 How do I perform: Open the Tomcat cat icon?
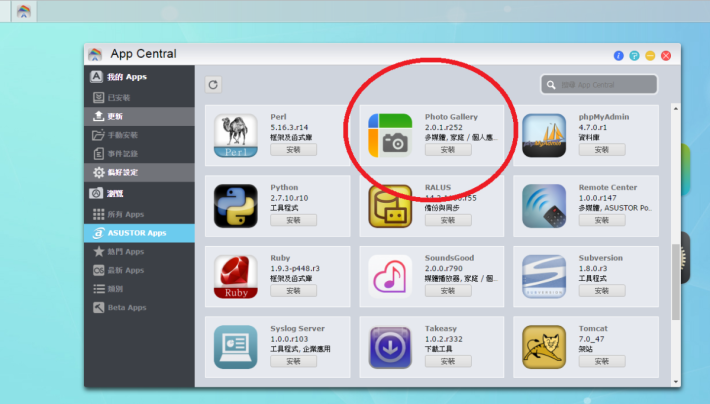[x=544, y=347]
